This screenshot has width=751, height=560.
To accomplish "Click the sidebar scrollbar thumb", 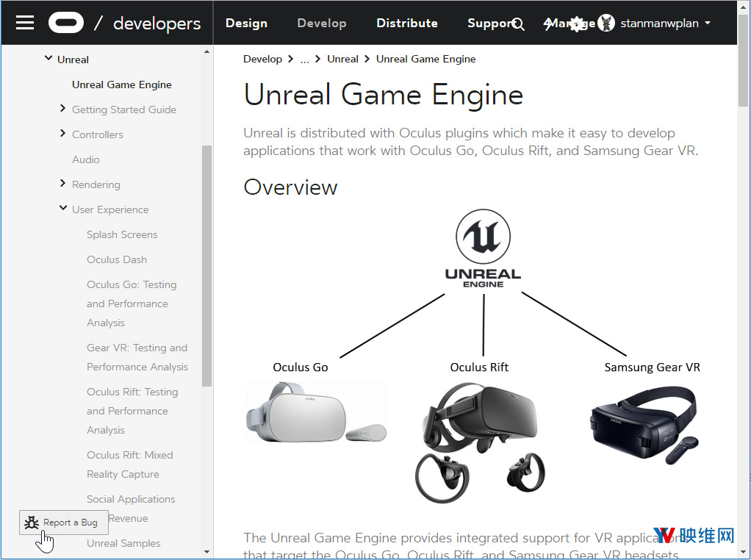I will [207, 266].
